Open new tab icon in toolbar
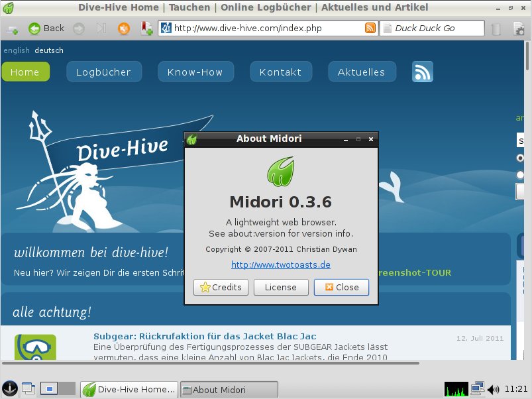 [13, 29]
